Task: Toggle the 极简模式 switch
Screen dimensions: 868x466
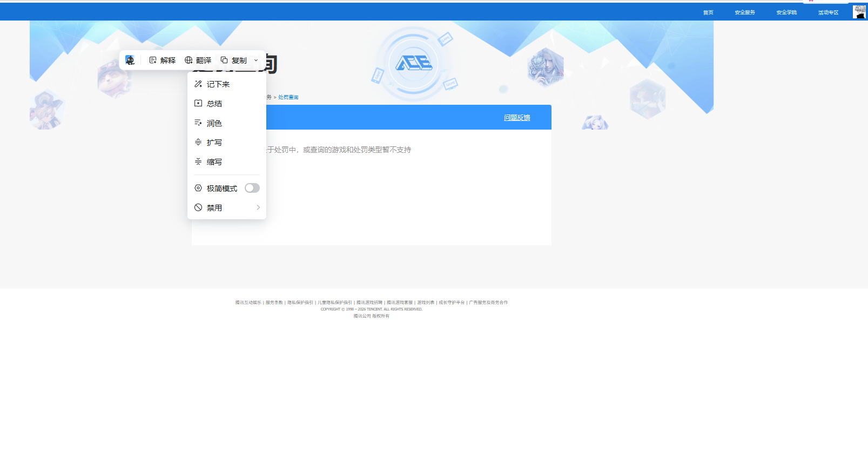Action: [x=252, y=188]
